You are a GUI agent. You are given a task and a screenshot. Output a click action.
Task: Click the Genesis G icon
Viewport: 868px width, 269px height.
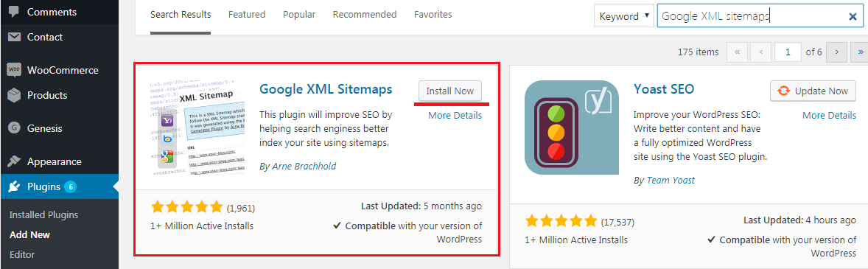pos(15,128)
